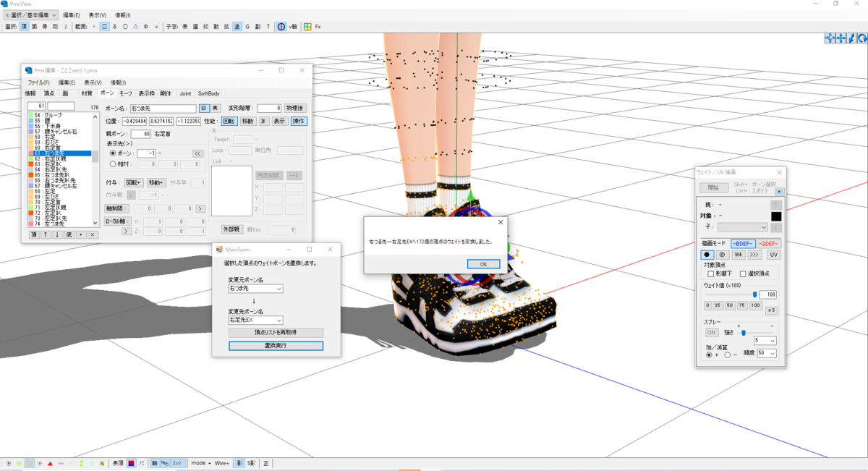Toggle 影 shadow display in bottom bar
The height and width of the screenshot is (471, 868).
[239, 463]
